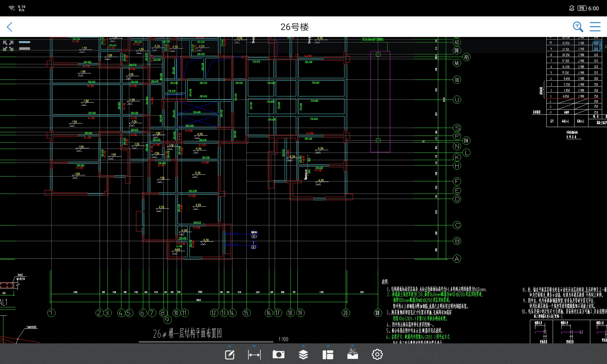Select grid axis bubble 9 below axis 8
Viewport: 607px width, 364px height.
168,320
